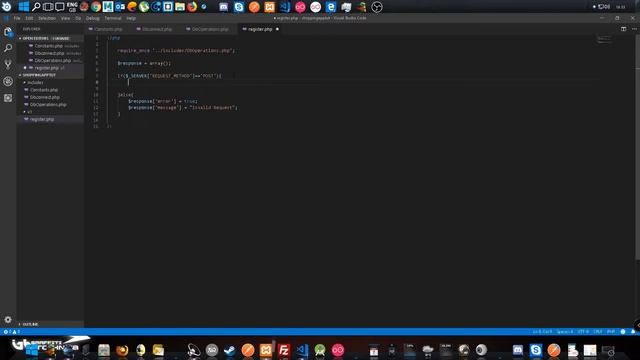640x360 pixels.
Task: Click the Split Editor icon
Action: (x=623, y=29)
